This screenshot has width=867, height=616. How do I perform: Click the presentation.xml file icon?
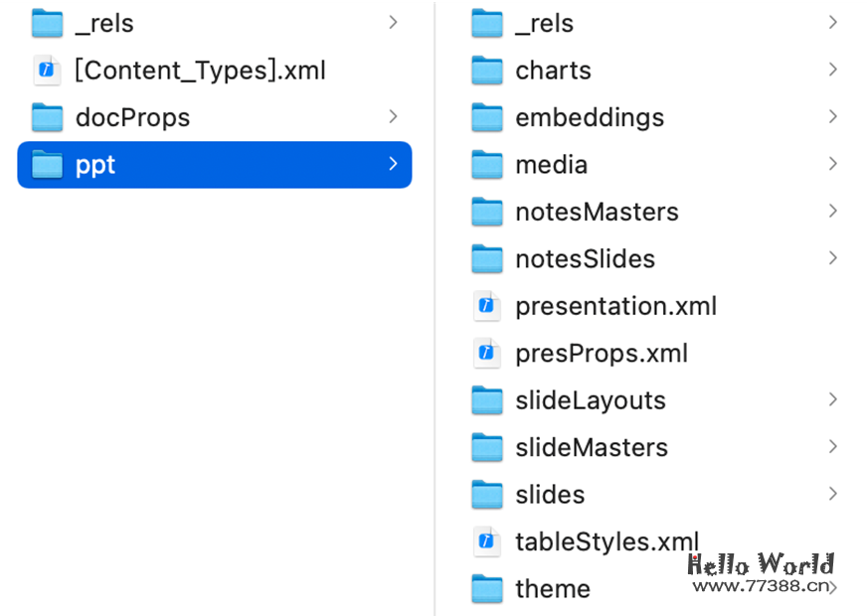(486, 306)
